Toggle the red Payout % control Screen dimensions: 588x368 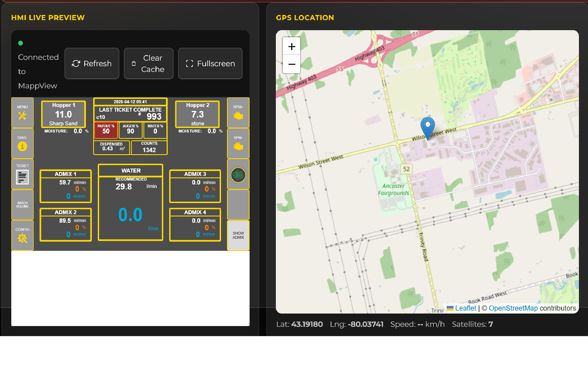click(106, 130)
